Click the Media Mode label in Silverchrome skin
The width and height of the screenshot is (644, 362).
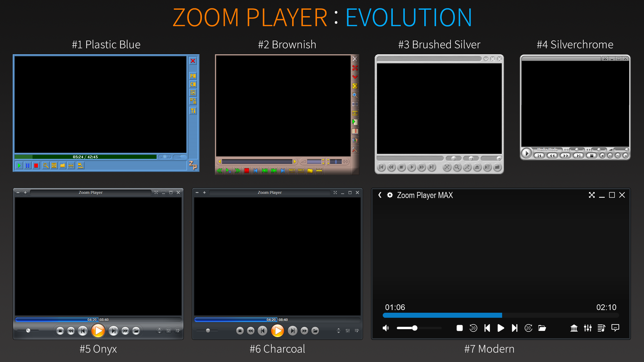(547, 149)
